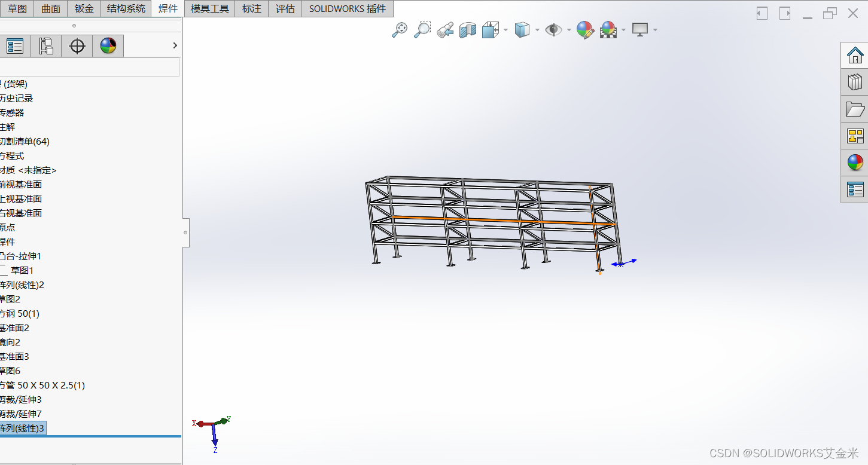Switch to the 结构系统 tab

126,9
